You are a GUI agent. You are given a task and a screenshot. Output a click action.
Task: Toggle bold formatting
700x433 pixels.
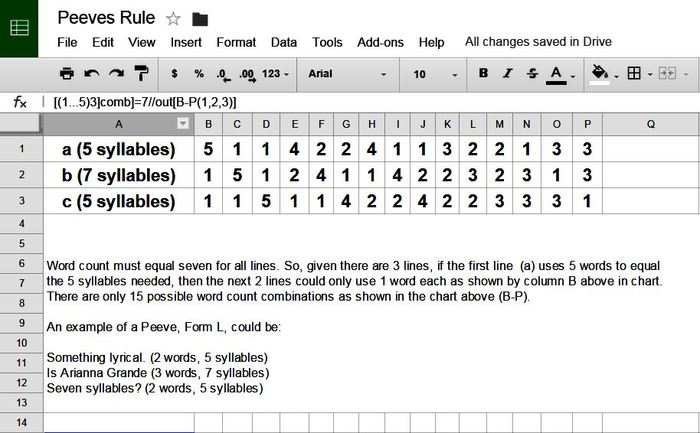[484, 74]
